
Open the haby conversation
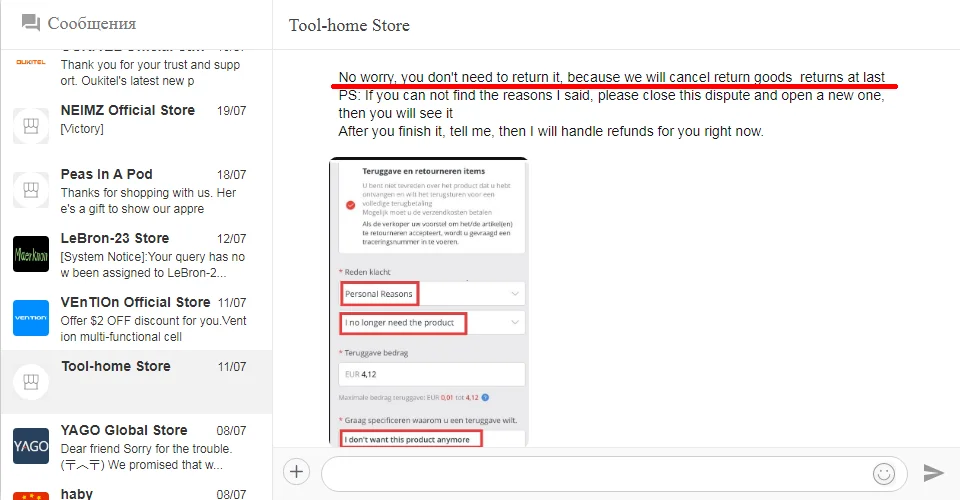click(137, 490)
